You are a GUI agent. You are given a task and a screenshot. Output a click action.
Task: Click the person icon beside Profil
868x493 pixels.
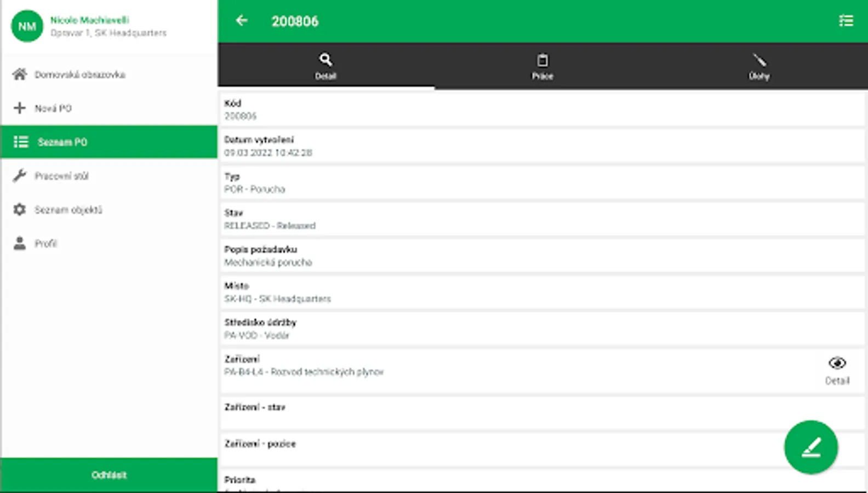click(20, 243)
